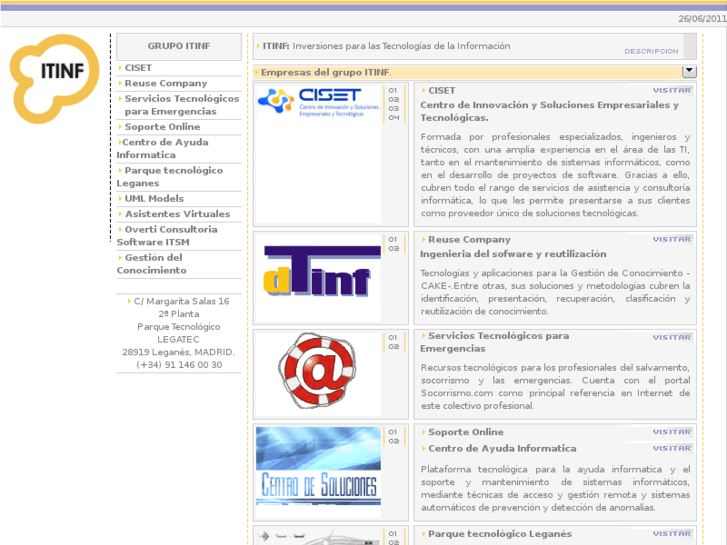Click the ITINF header title text
The height and width of the screenshot is (545, 727).
point(386,46)
